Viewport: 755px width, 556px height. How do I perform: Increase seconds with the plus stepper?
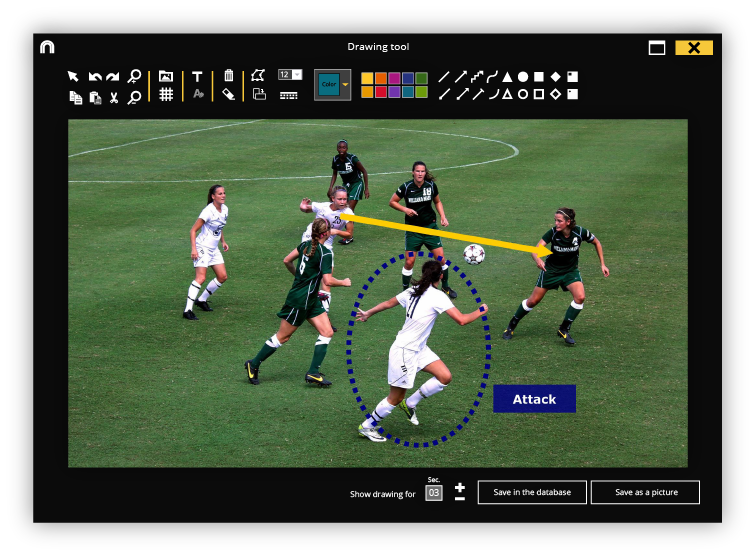point(460,487)
